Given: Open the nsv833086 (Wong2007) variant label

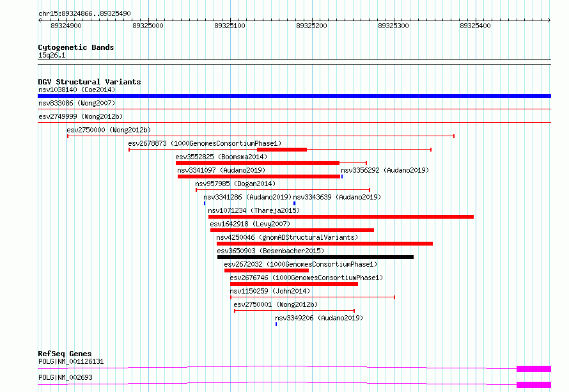Looking at the screenshot, I should (77, 103).
